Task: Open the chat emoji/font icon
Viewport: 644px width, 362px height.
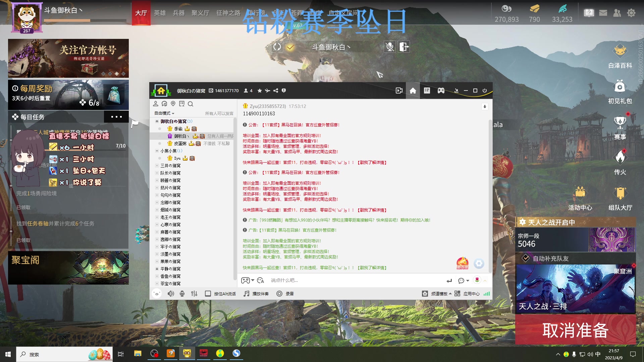Action: pos(261,280)
